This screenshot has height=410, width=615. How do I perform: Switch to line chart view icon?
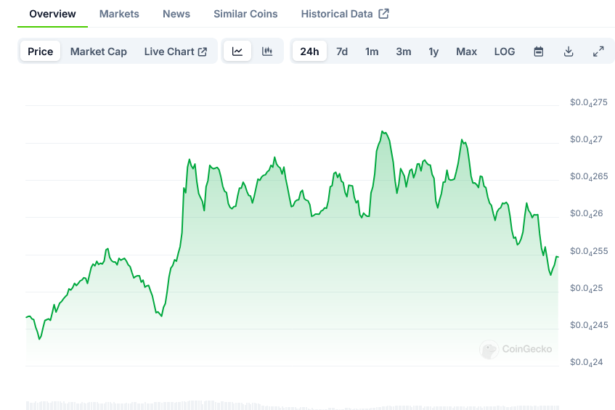pos(237,52)
